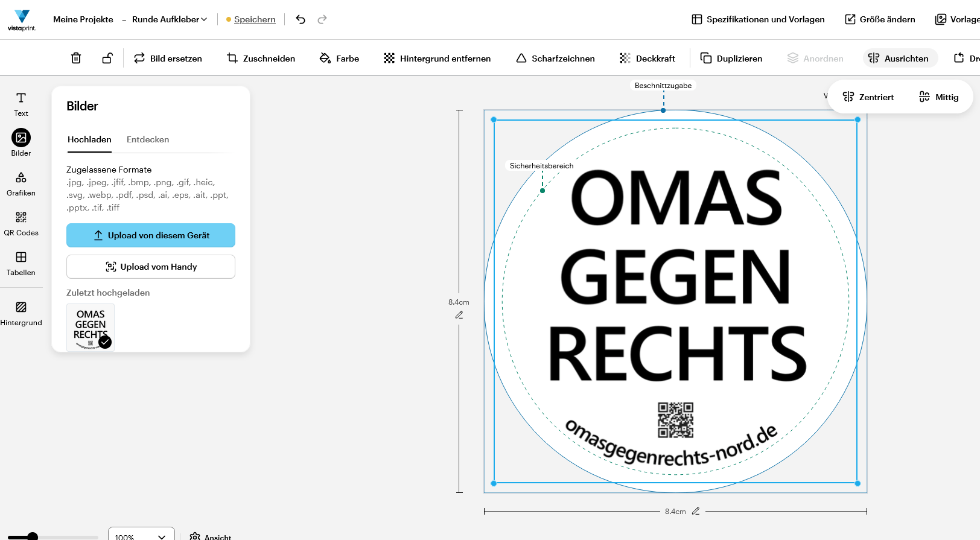The width and height of the screenshot is (980, 540).
Task: Click the Zugelassene Formate text
Action: tap(109, 170)
